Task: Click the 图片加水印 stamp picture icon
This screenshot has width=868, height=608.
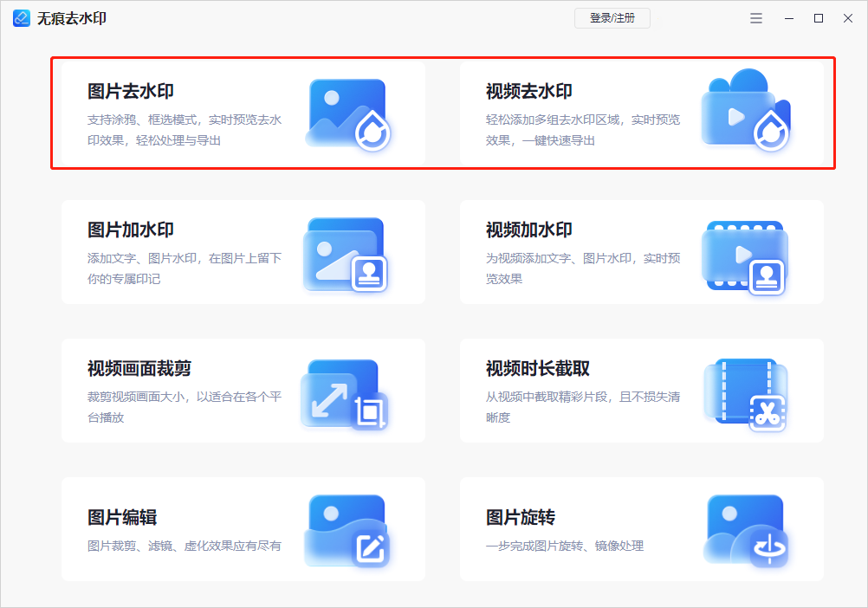Action: pos(346,254)
